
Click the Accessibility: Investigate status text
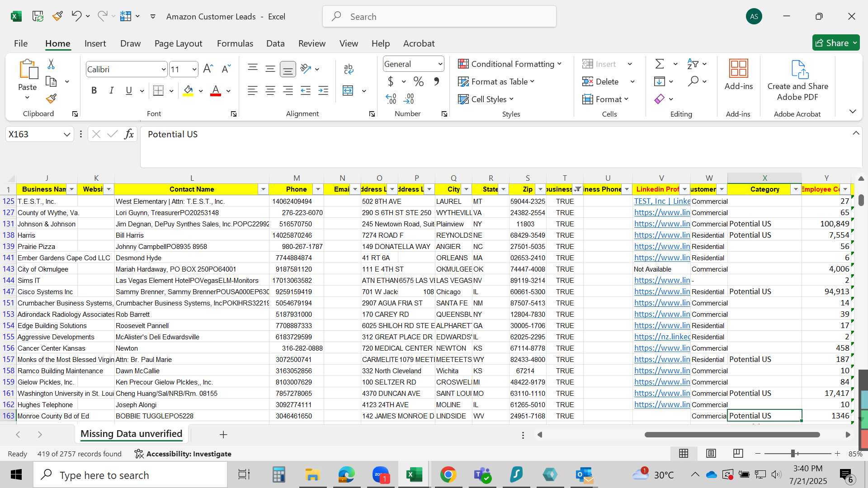pyautogui.click(x=184, y=454)
